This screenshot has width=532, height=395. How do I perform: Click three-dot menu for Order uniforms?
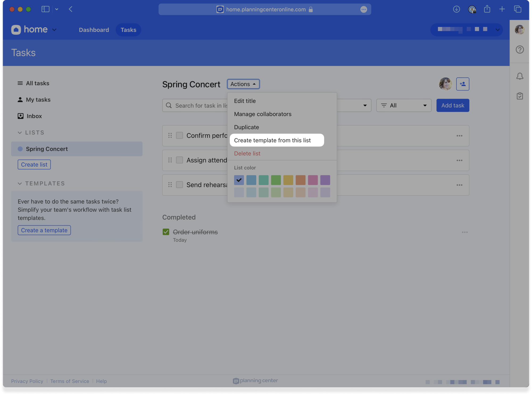(x=464, y=232)
